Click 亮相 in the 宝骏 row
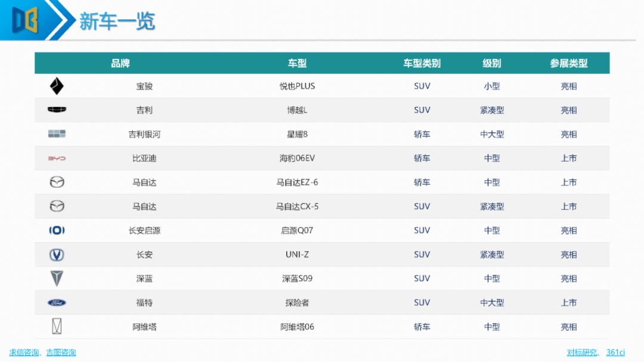 click(x=569, y=86)
